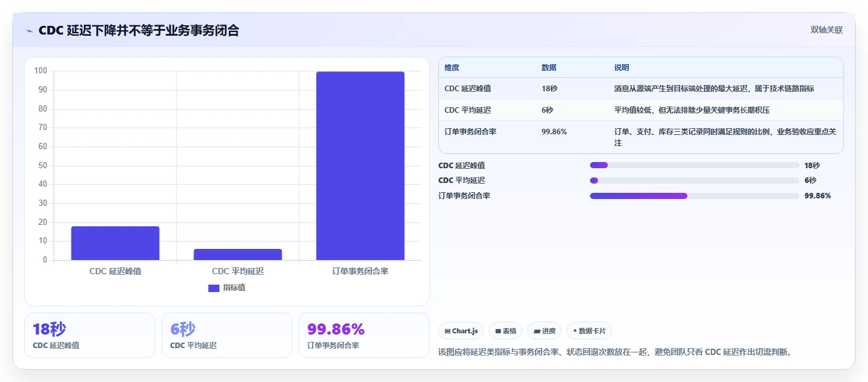
Task: Click the 说明 column header
Action: tap(621, 68)
